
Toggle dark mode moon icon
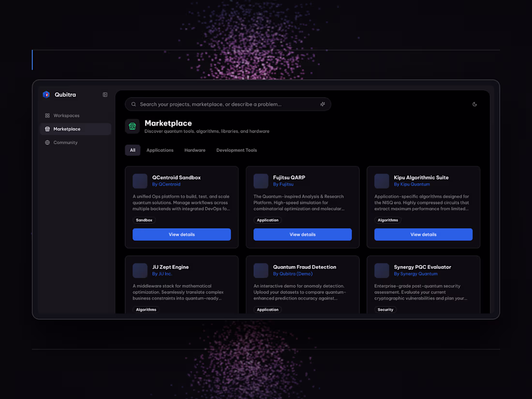[474, 104]
